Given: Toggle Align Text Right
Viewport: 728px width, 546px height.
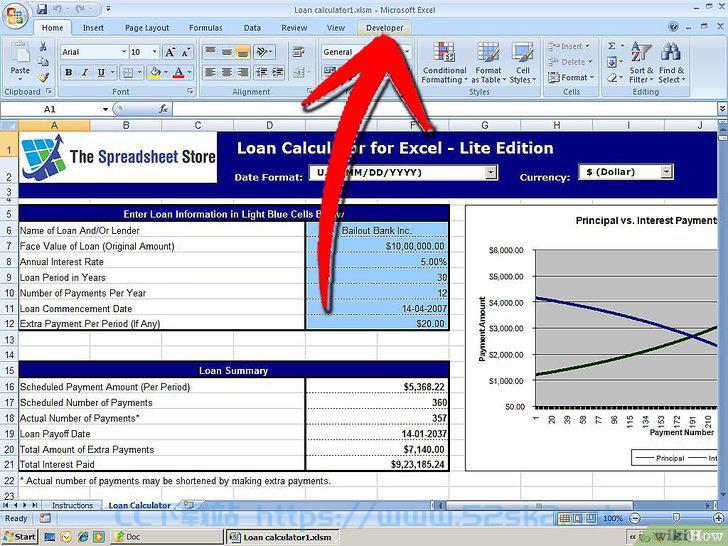Looking at the screenshot, I should 242,72.
